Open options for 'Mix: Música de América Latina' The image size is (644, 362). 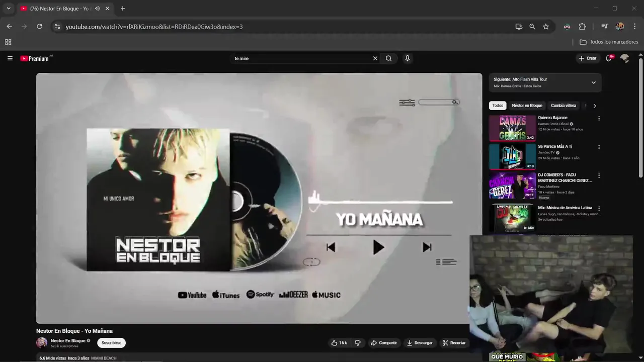tap(599, 208)
